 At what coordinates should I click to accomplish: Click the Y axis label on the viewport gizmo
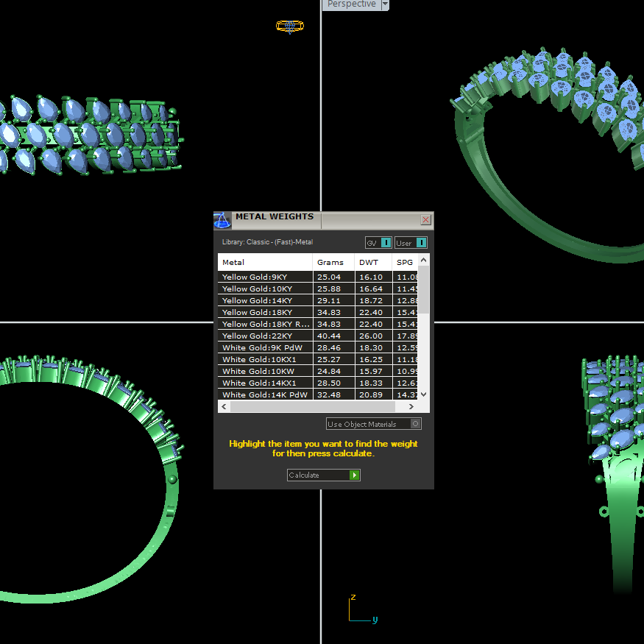tap(375, 620)
